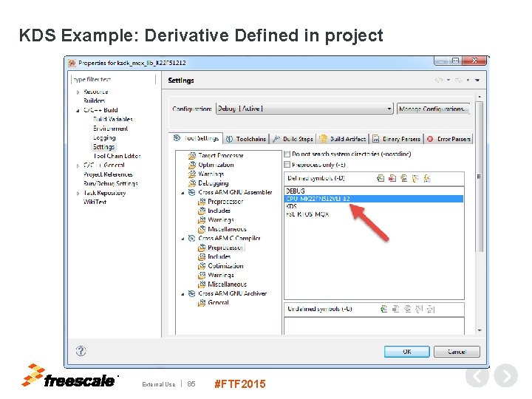This screenshot has width=532, height=399.
Task: Open the Error Parsers tab
Action: 449,139
